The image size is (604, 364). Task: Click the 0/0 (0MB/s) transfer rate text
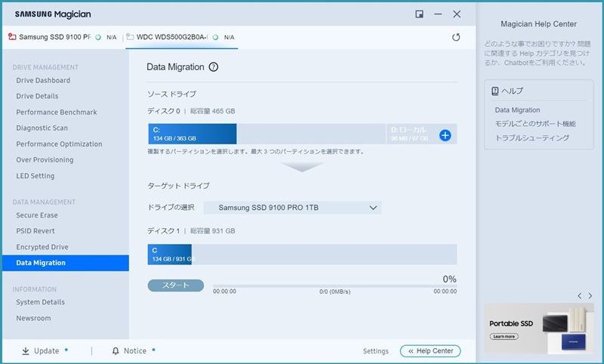pyautogui.click(x=334, y=292)
